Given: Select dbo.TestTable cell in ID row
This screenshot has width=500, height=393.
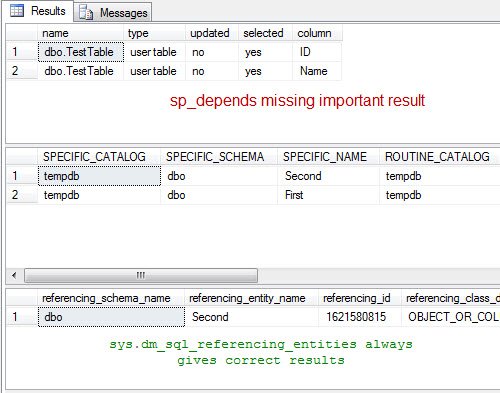Looking at the screenshot, I should pyautogui.click(x=81, y=52).
